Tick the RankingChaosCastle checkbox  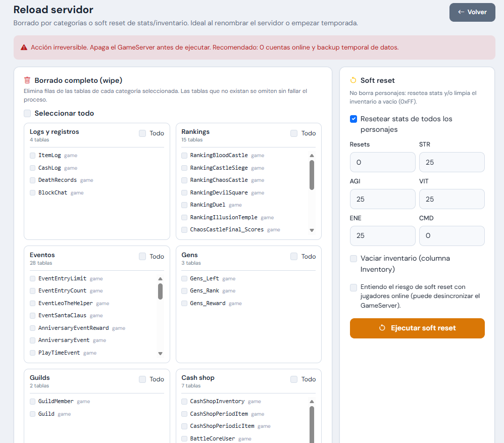[x=184, y=180]
